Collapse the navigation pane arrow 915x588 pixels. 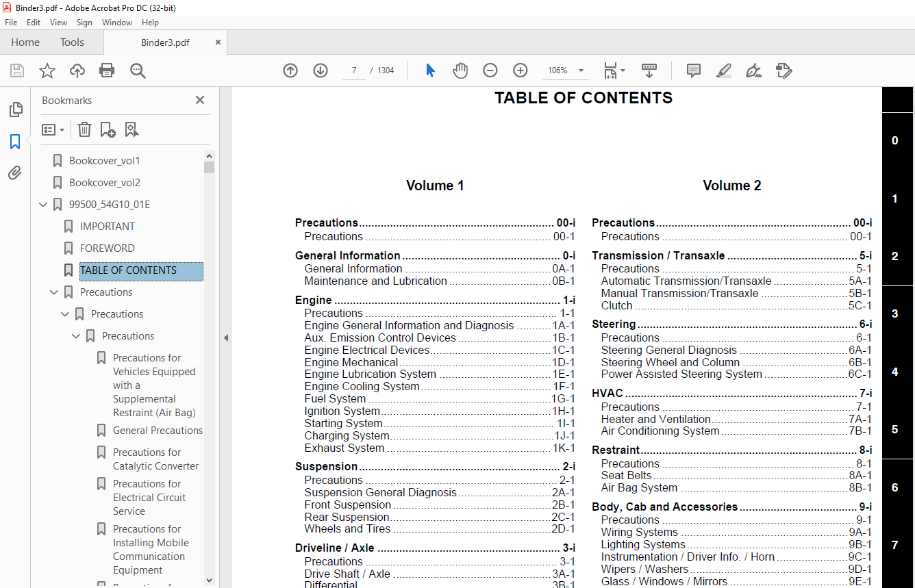[x=226, y=337]
